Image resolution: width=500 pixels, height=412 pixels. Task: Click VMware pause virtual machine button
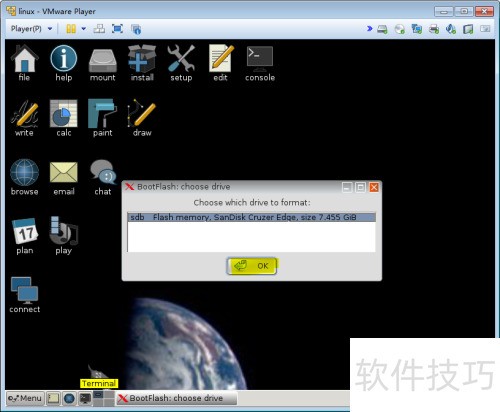pyautogui.click(x=71, y=29)
